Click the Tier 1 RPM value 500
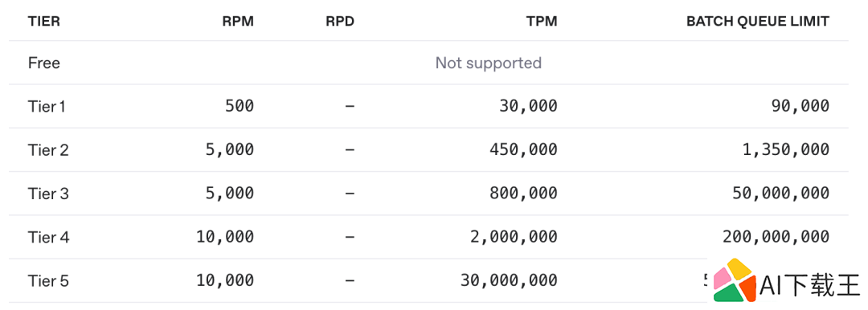 (240, 106)
